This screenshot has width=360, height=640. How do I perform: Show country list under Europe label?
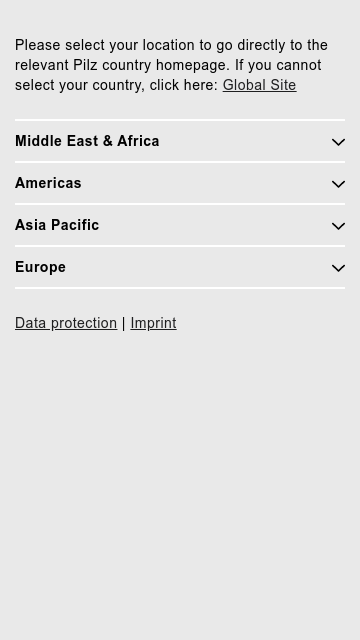40,267
